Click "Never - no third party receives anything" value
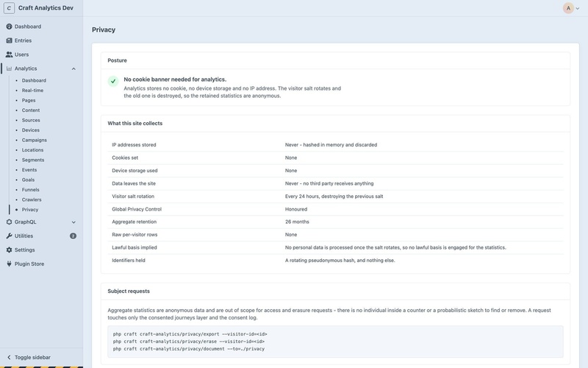 click(329, 183)
